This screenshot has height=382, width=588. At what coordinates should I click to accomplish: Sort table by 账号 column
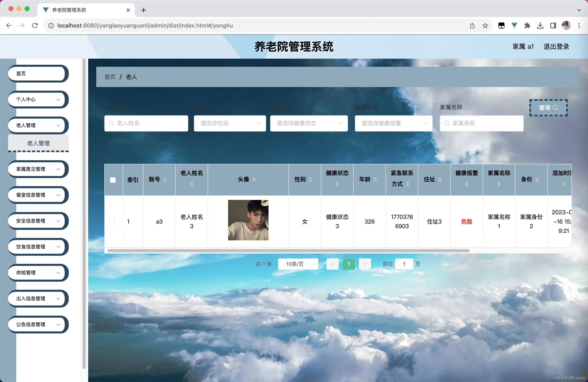tap(165, 180)
